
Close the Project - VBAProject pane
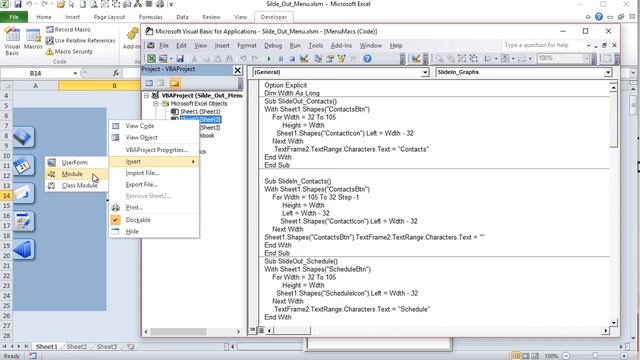coord(238,70)
